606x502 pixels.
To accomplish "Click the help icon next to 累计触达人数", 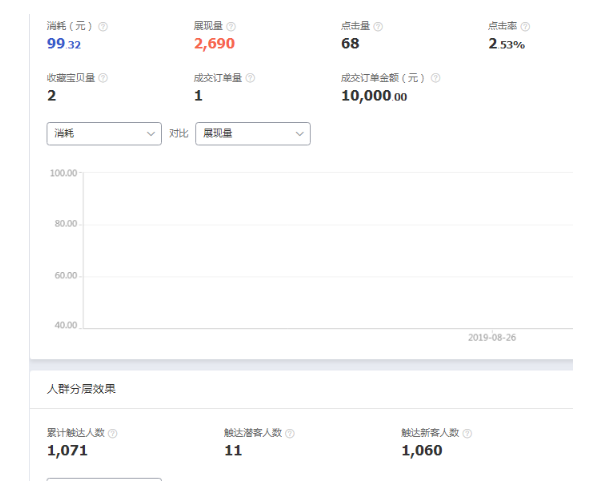I will pos(112,433).
